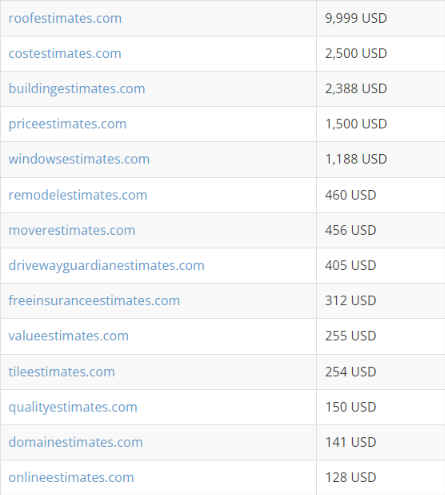Image resolution: width=445 pixels, height=495 pixels.
Task: Open drivewayguardianestimates.com link
Action: pyautogui.click(x=106, y=266)
